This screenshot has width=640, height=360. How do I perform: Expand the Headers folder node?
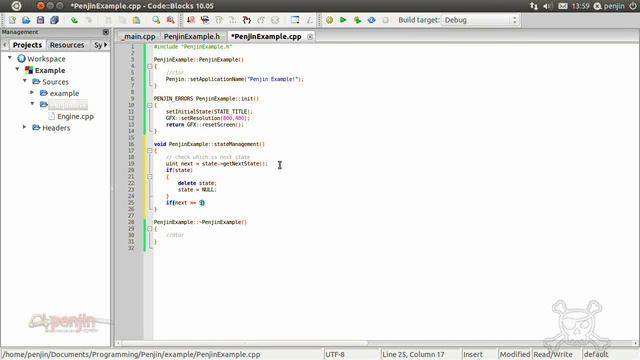click(24, 127)
